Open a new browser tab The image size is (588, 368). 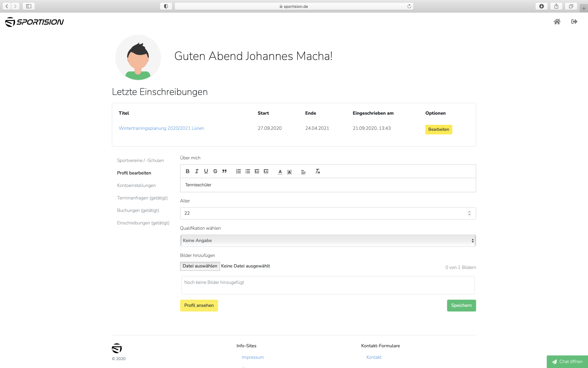[584, 8]
